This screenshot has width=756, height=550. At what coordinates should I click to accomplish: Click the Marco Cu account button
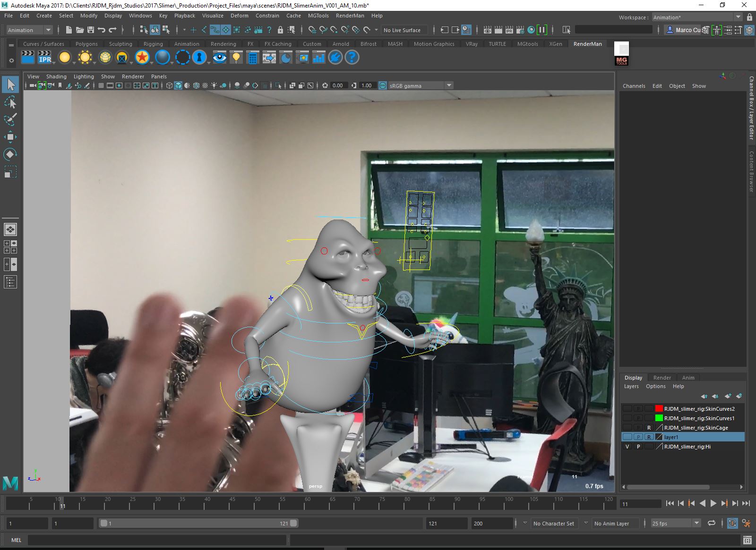(x=682, y=30)
